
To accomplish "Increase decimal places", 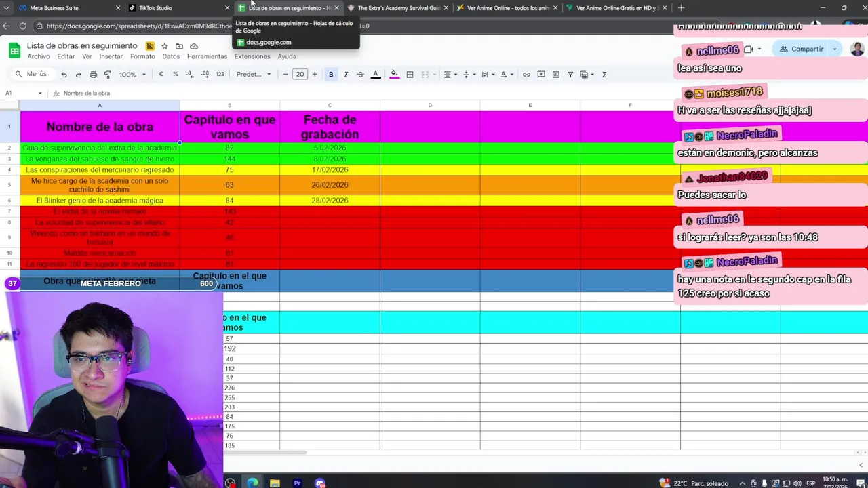I will [205, 75].
